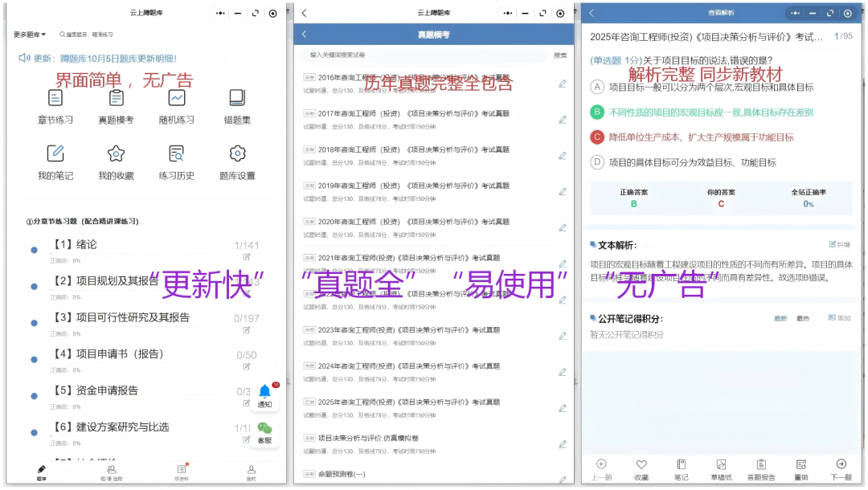Open the ••• menu on the 查看解析 panel
The width and height of the screenshot is (868, 490).
point(794,13)
